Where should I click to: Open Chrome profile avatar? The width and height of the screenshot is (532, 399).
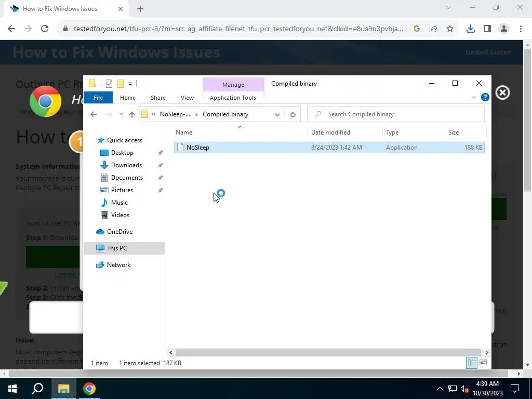pos(504,29)
